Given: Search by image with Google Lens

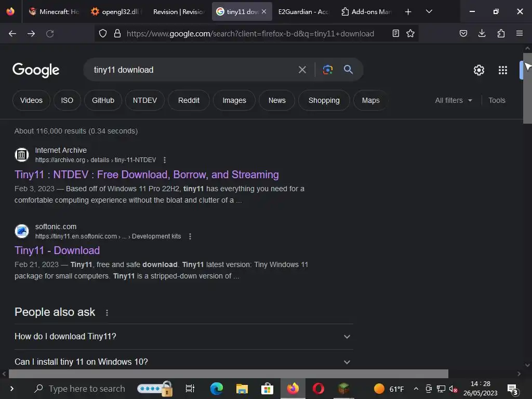Looking at the screenshot, I should click(x=327, y=70).
